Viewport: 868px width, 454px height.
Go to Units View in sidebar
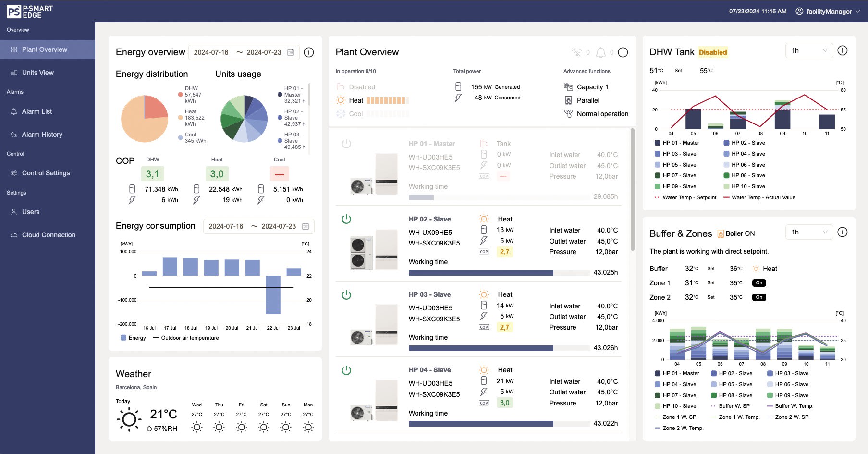pyautogui.click(x=38, y=73)
